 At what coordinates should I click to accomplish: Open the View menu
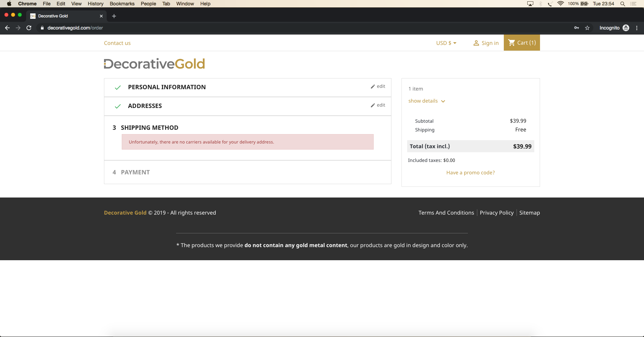[x=76, y=4]
